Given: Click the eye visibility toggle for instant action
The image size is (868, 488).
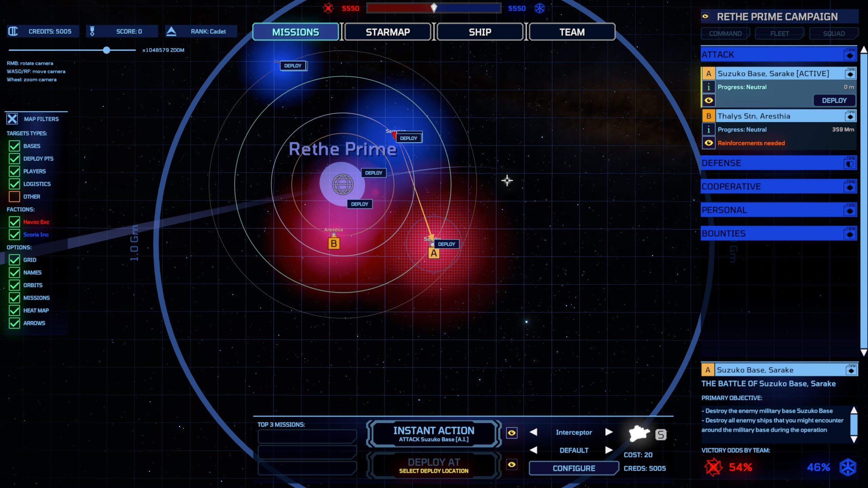Looking at the screenshot, I should [x=511, y=432].
